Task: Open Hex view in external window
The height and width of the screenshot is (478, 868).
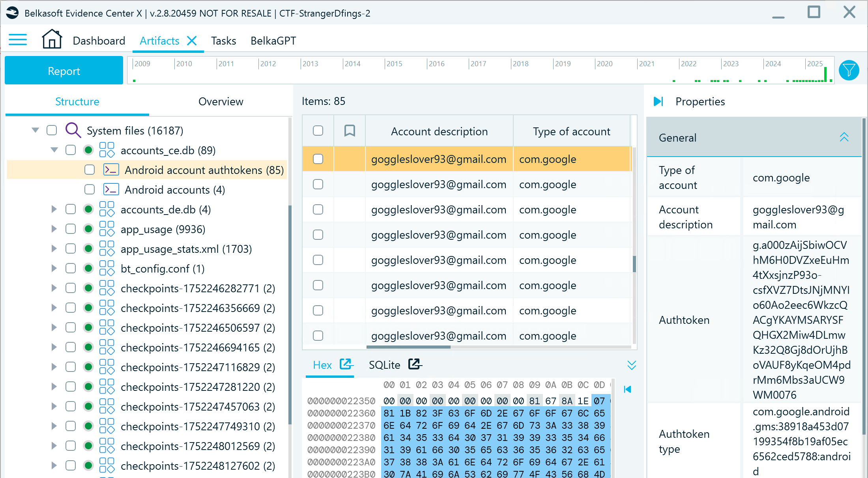Action: click(346, 364)
